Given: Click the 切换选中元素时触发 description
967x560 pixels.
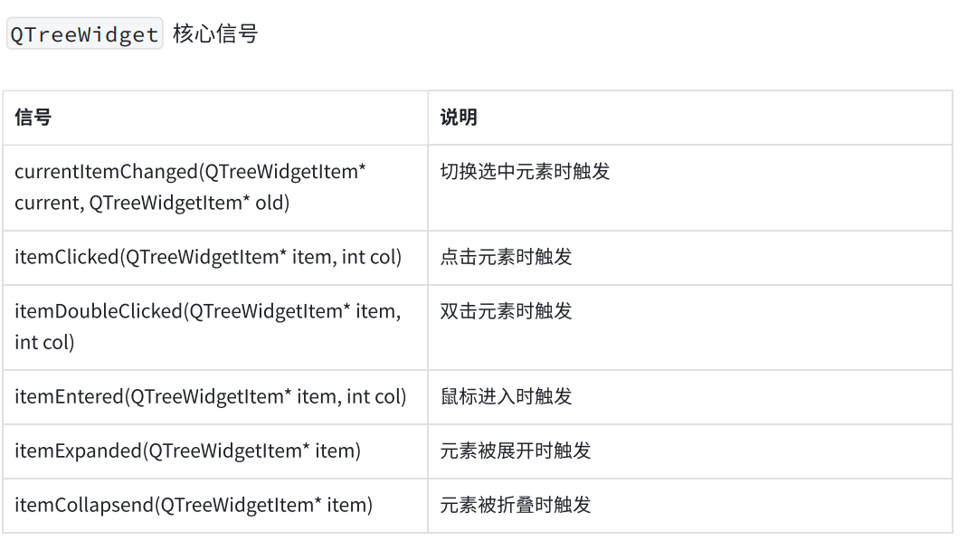Looking at the screenshot, I should click(525, 172).
